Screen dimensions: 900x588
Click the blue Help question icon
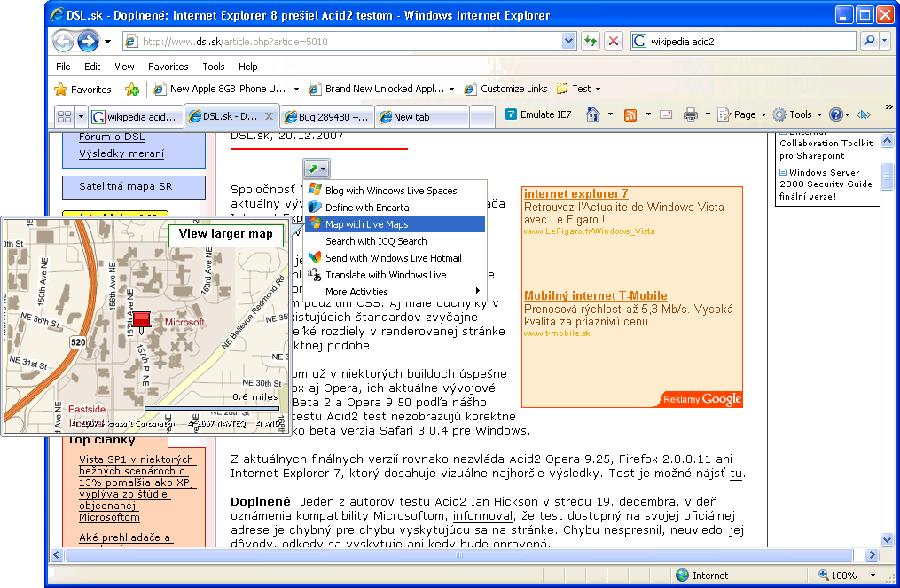coord(836,114)
